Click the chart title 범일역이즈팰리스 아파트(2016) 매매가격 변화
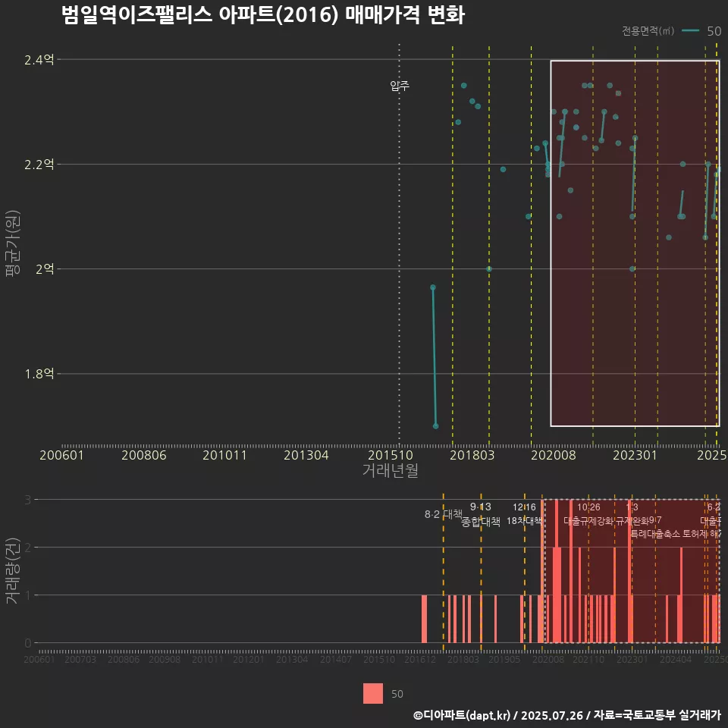This screenshot has width=728, height=728. coord(263,15)
